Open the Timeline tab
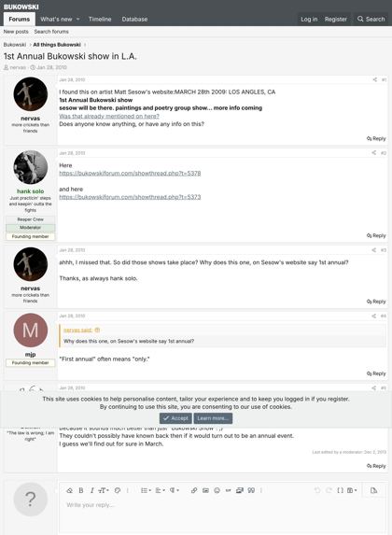 point(100,19)
